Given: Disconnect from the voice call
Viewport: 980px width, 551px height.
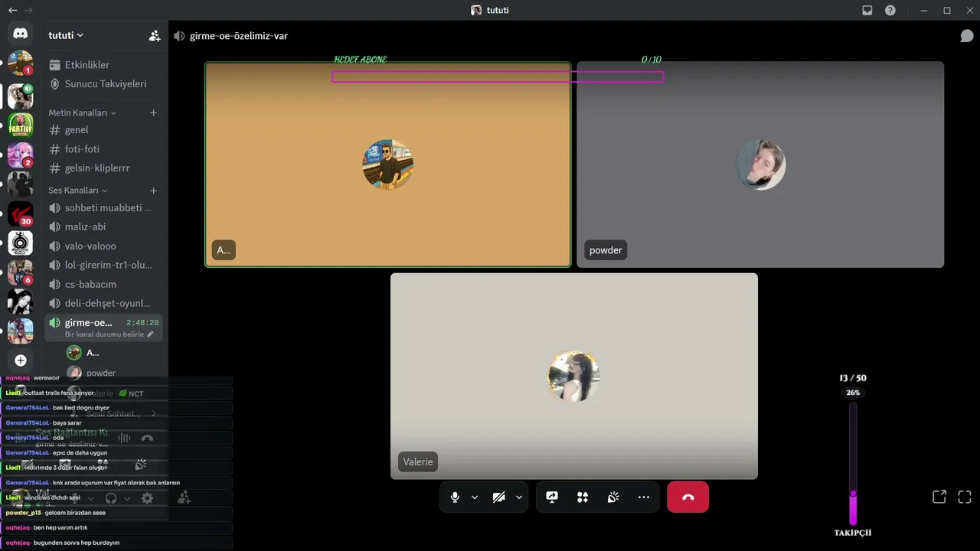Looking at the screenshot, I should 688,497.
